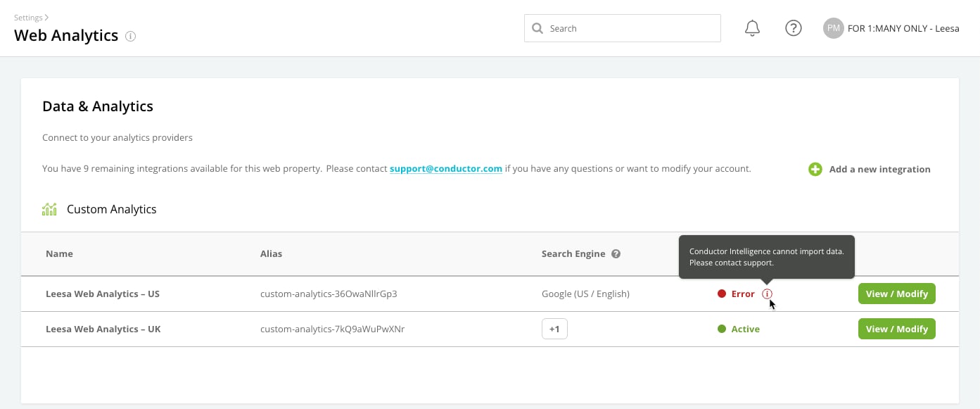
Task: View / Modify the US analytics integration
Action: [x=897, y=294]
